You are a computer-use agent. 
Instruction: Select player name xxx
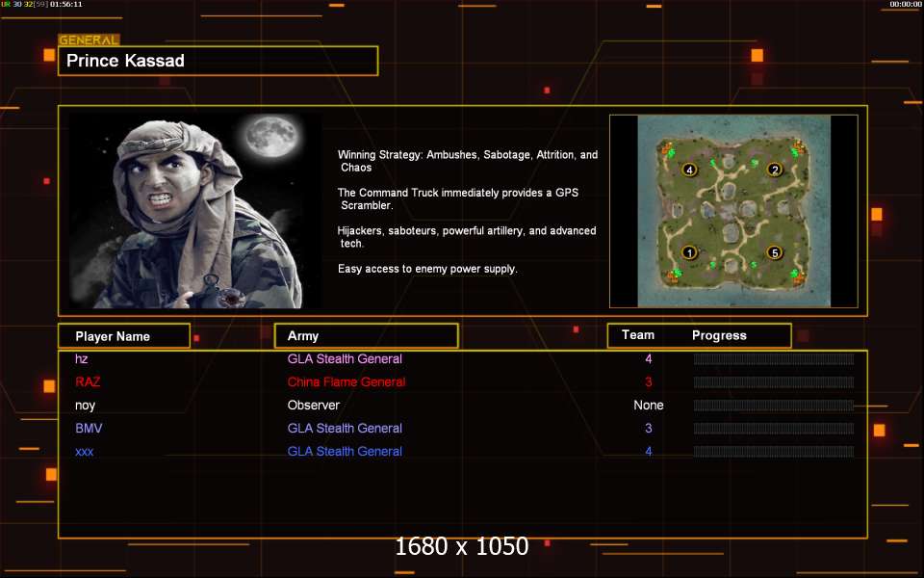click(x=85, y=452)
